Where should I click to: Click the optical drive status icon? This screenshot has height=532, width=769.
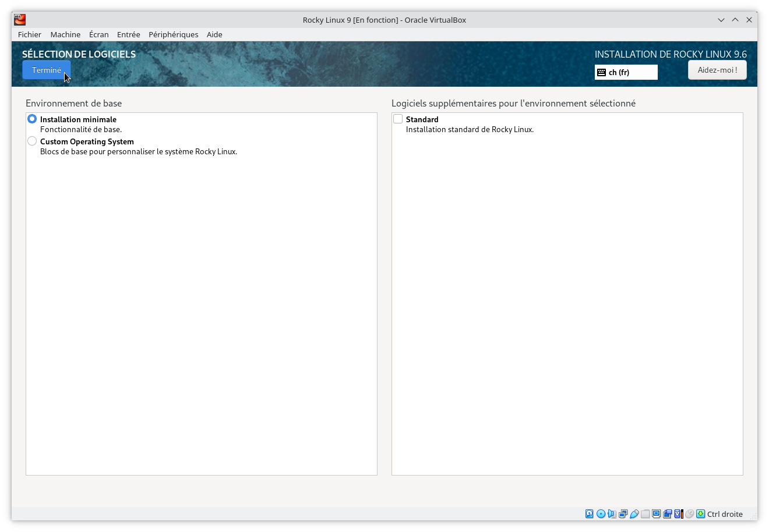tap(601, 514)
